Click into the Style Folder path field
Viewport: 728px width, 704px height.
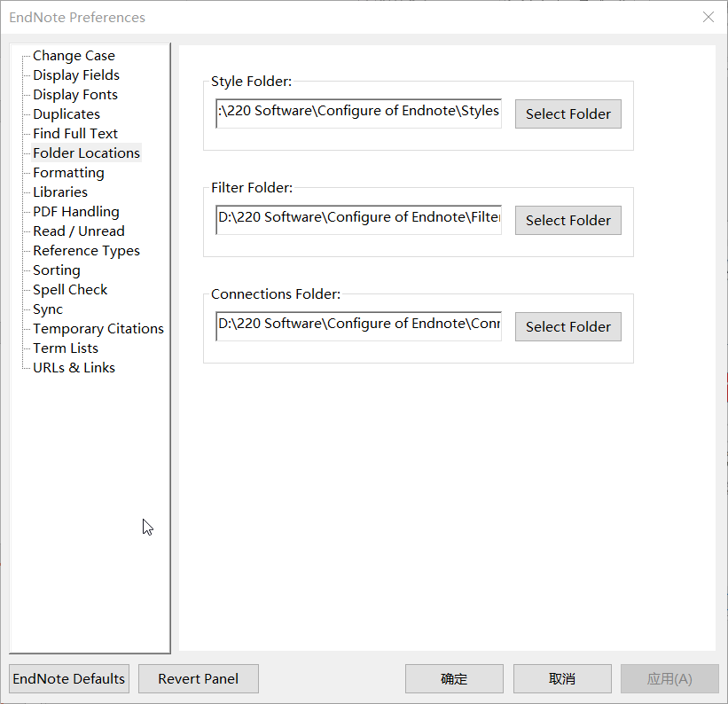click(358, 113)
